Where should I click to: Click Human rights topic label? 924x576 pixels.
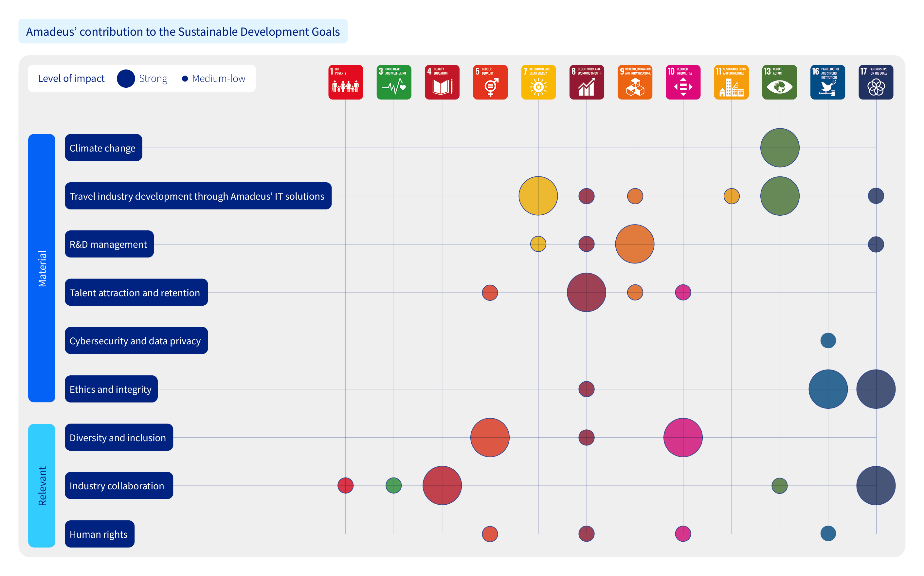tap(100, 534)
